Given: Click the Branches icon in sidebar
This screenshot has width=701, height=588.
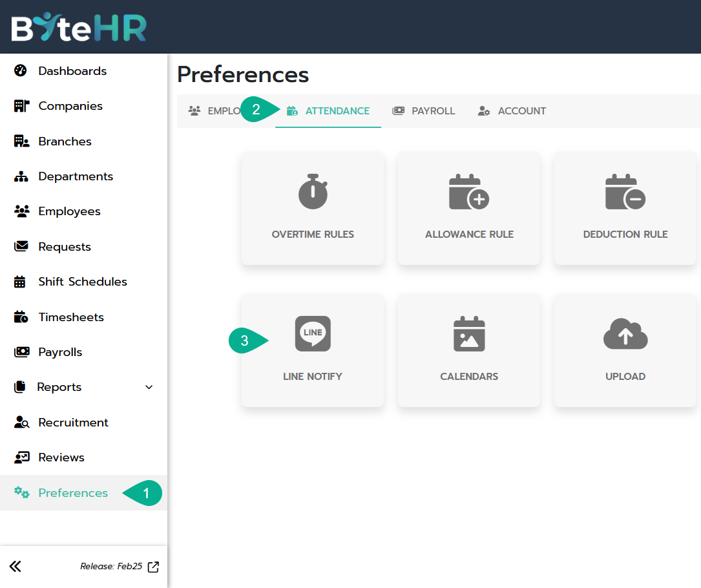Looking at the screenshot, I should tap(21, 142).
